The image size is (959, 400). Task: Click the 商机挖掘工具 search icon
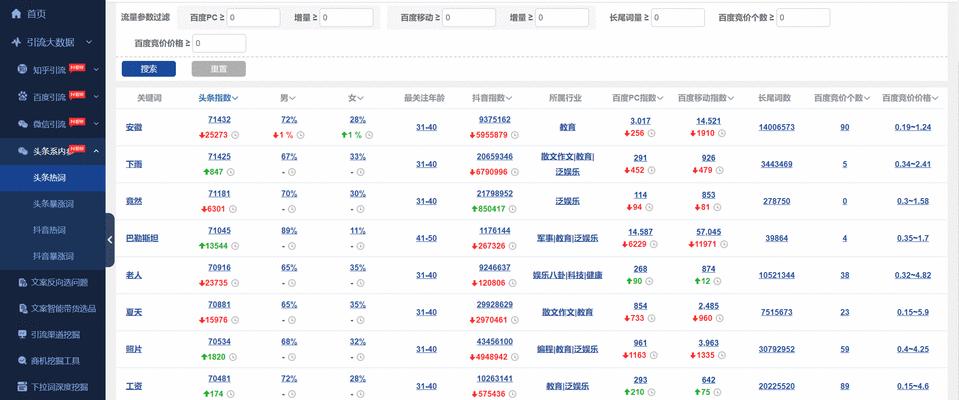(x=23, y=361)
